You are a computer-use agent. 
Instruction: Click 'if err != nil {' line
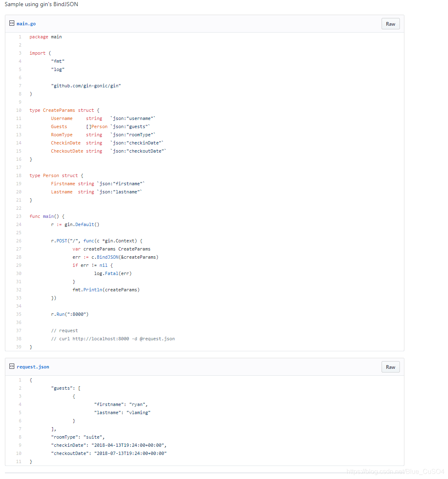93,265
